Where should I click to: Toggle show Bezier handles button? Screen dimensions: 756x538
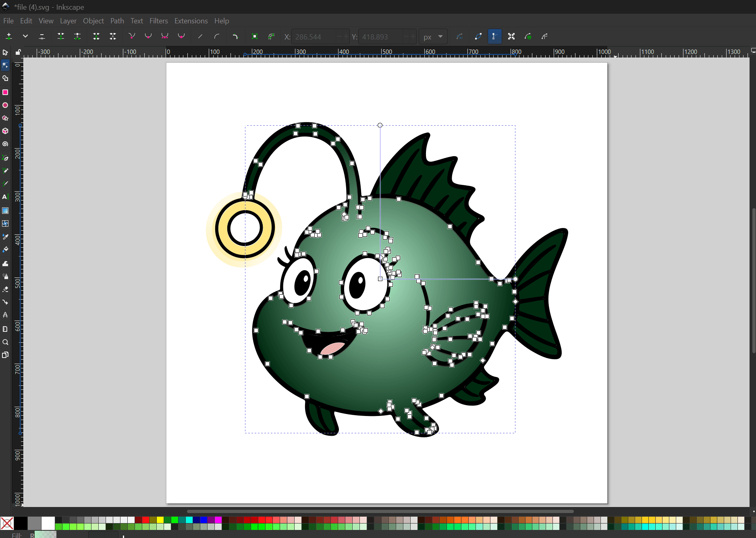[494, 37]
